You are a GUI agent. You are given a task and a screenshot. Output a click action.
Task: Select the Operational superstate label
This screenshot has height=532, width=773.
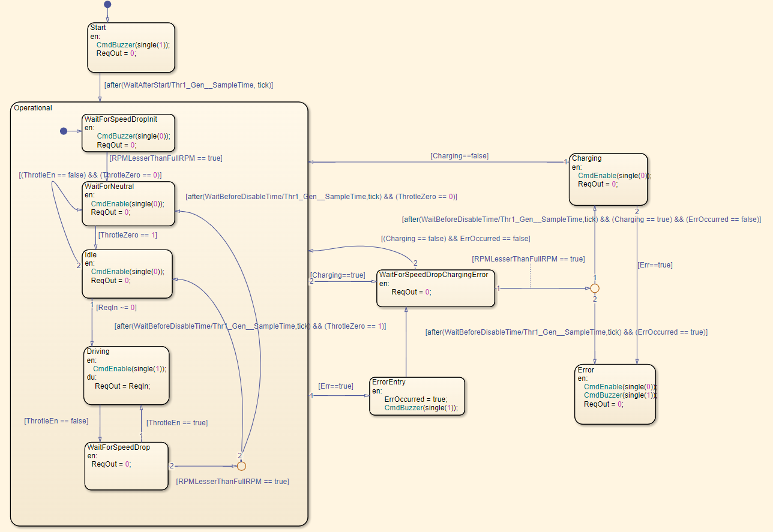coord(32,108)
